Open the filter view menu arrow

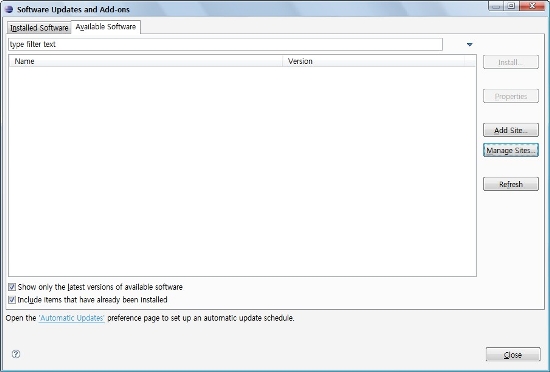470,45
